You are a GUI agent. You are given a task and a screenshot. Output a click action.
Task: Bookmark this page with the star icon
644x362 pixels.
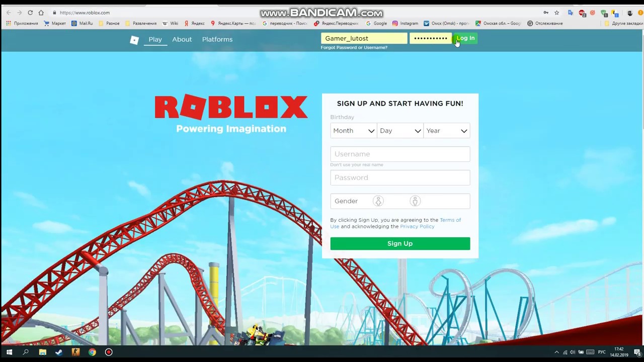(x=556, y=13)
